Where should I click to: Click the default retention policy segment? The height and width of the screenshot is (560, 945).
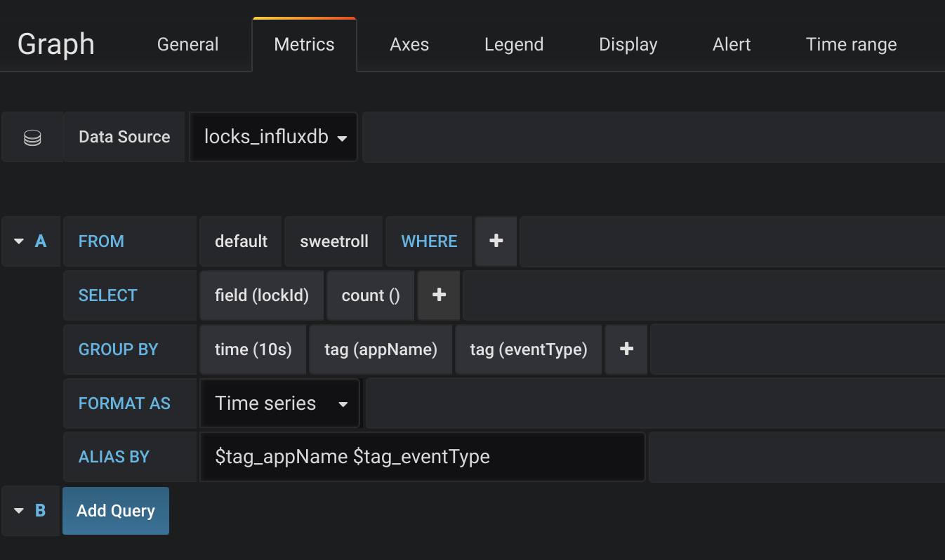coord(241,241)
